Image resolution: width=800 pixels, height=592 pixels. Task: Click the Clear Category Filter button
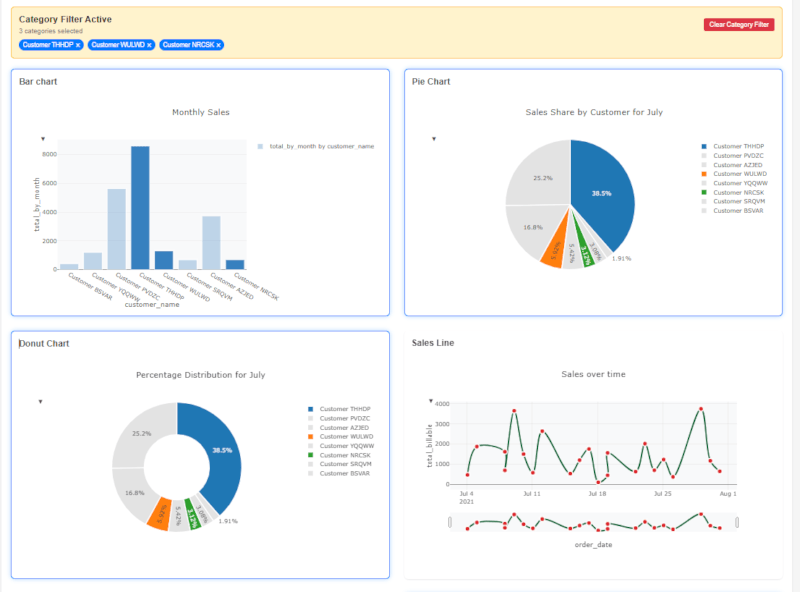(739, 24)
